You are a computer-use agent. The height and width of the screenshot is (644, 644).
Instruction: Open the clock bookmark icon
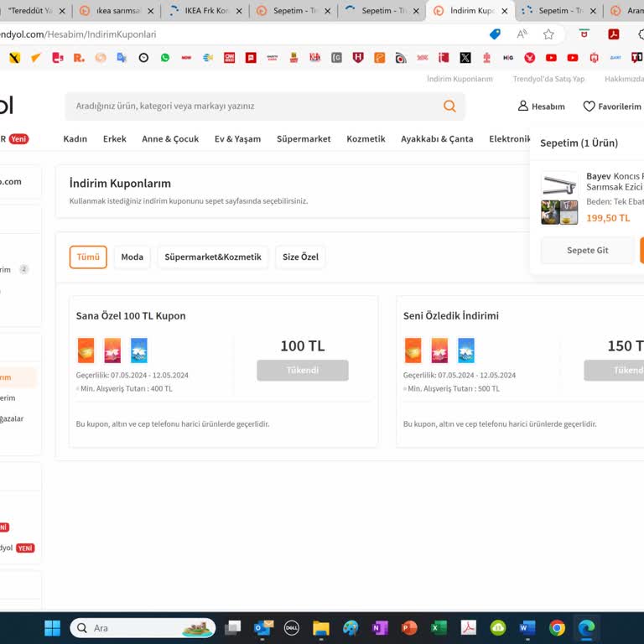(143, 58)
